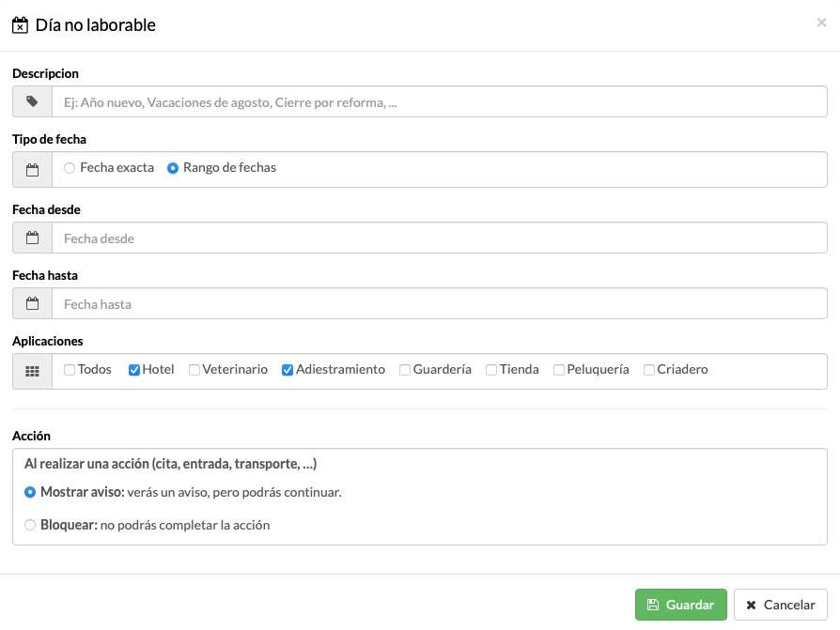Image resolution: width=840 pixels, height=630 pixels.
Task: Check the Todos checkbox
Action: click(x=70, y=370)
